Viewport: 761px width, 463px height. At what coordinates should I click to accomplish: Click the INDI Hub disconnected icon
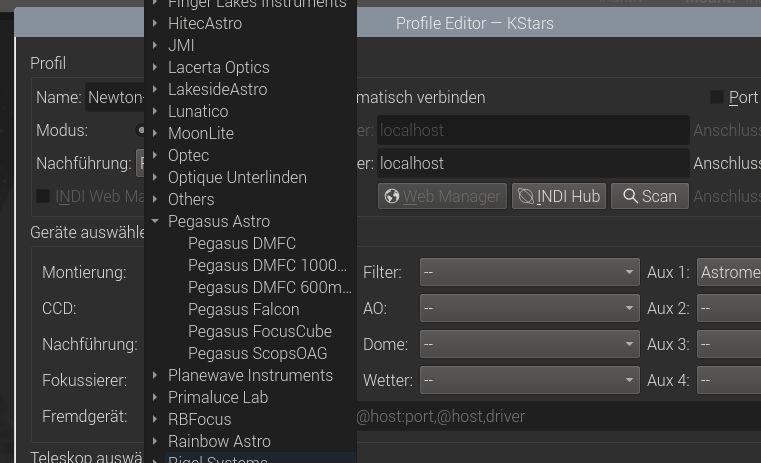pyautogui.click(x=526, y=196)
